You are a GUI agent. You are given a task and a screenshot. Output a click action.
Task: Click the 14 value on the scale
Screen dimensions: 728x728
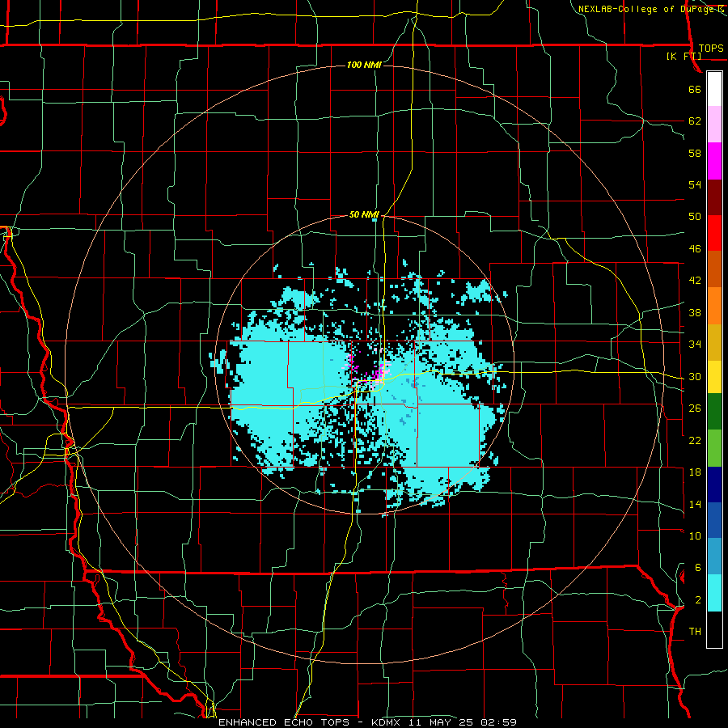[x=695, y=504]
